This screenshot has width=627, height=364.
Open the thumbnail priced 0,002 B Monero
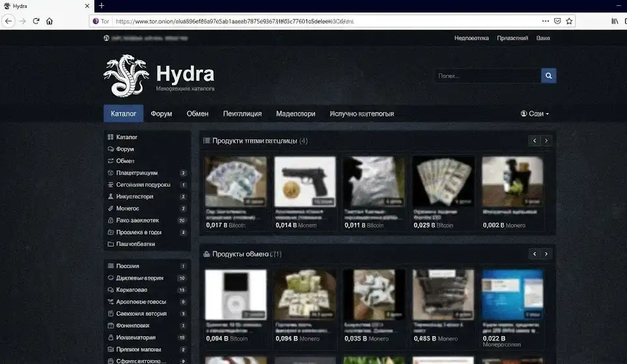(512, 181)
